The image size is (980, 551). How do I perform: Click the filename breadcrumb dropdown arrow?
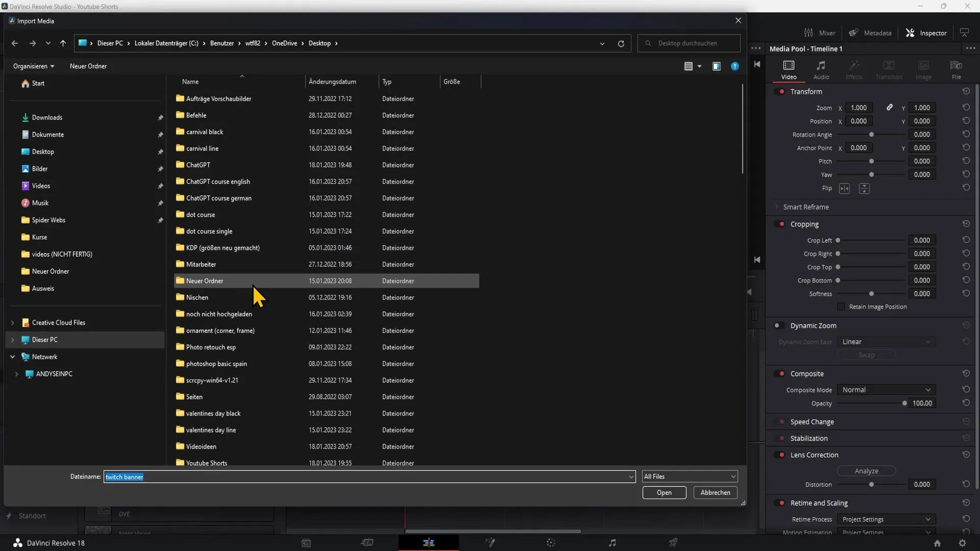602,43
